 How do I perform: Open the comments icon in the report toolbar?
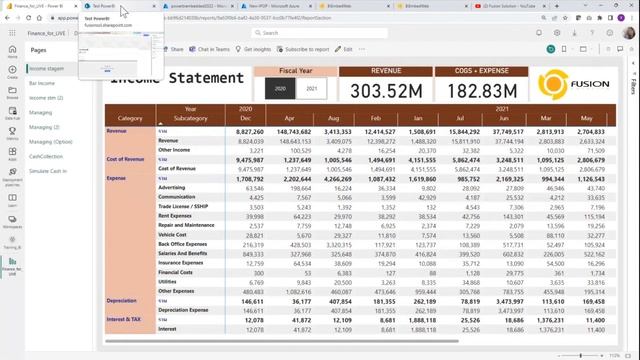[620, 49]
